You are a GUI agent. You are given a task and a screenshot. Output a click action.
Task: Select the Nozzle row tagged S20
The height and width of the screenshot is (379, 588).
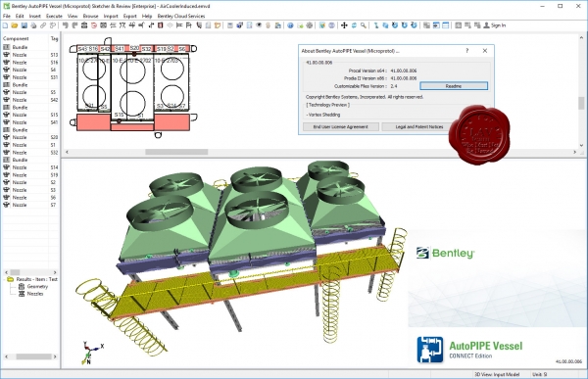[x=30, y=137]
